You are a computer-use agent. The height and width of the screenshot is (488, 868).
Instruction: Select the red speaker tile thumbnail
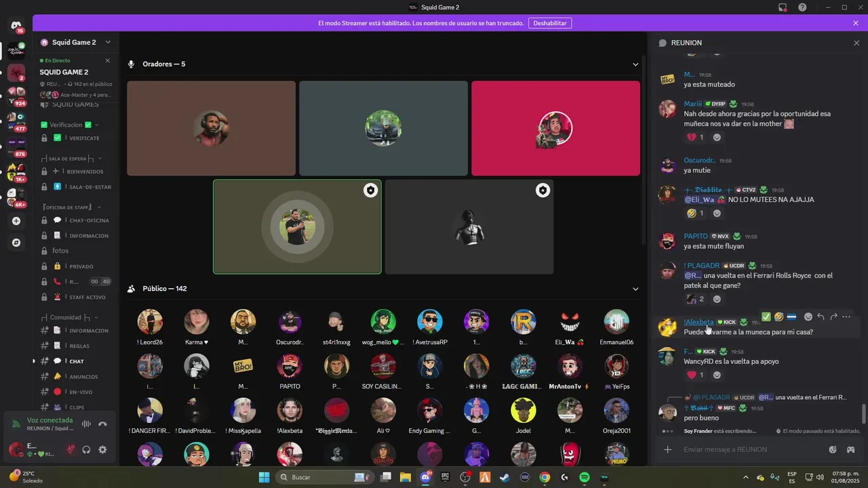pos(555,128)
